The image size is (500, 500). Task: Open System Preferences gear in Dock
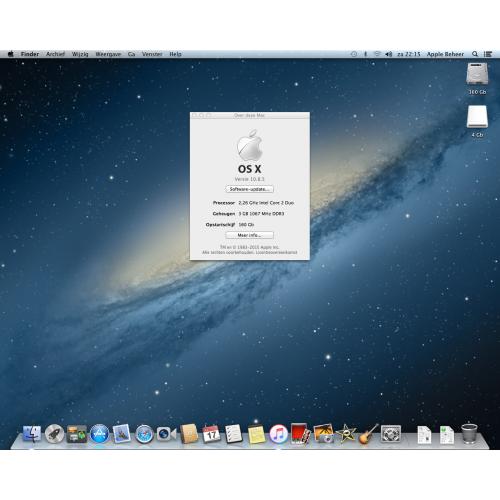pyautogui.click(x=391, y=434)
